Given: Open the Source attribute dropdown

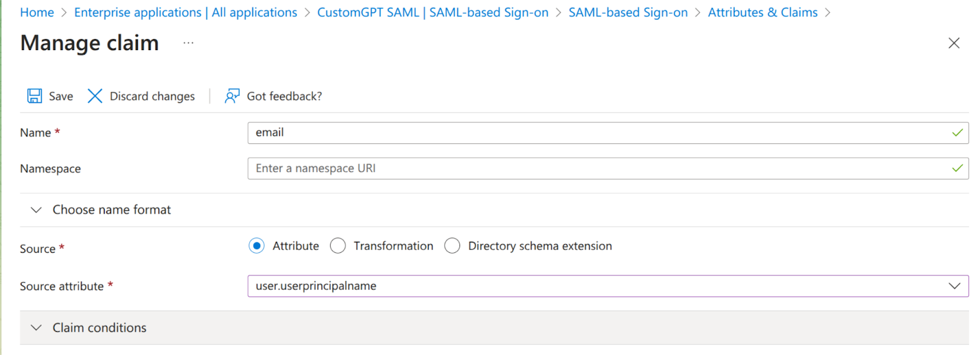Looking at the screenshot, I should pyautogui.click(x=954, y=286).
